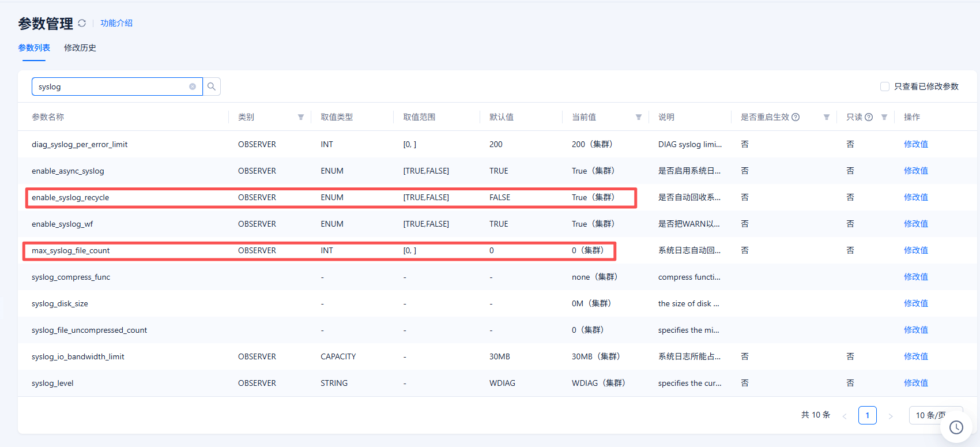Open the 类别 column filter icon
The image size is (980, 447).
point(300,117)
